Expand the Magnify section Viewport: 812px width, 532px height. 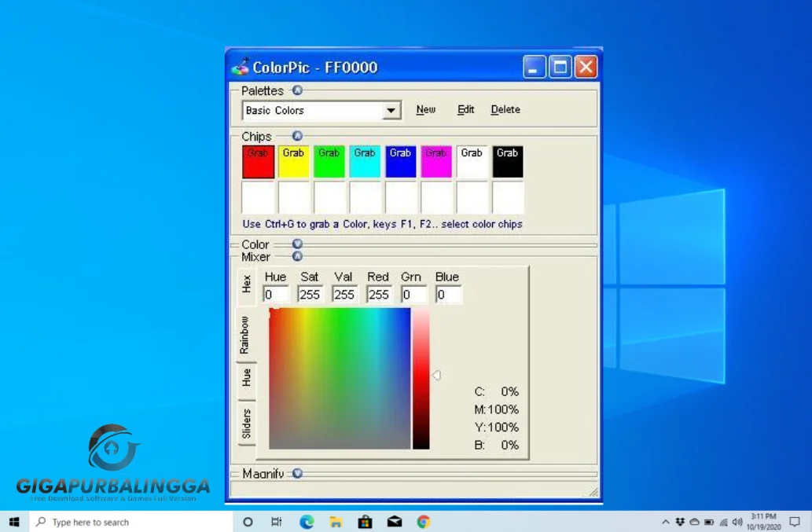click(297, 473)
